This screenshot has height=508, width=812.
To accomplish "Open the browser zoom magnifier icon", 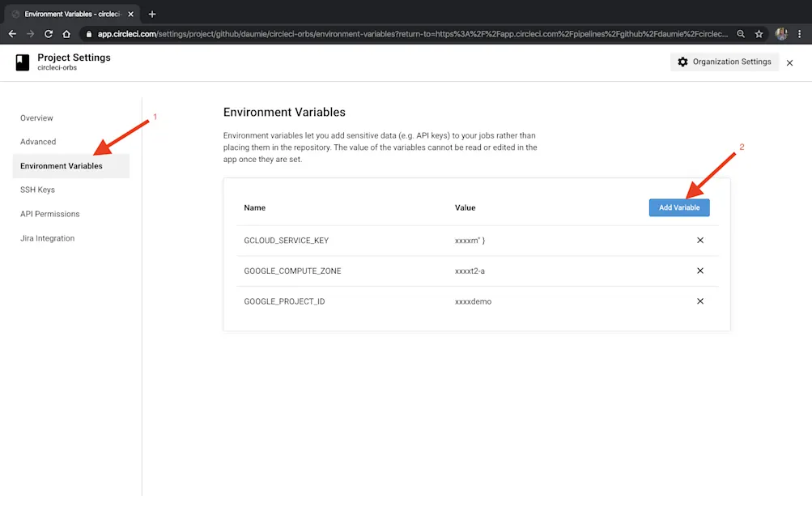I will click(x=741, y=34).
